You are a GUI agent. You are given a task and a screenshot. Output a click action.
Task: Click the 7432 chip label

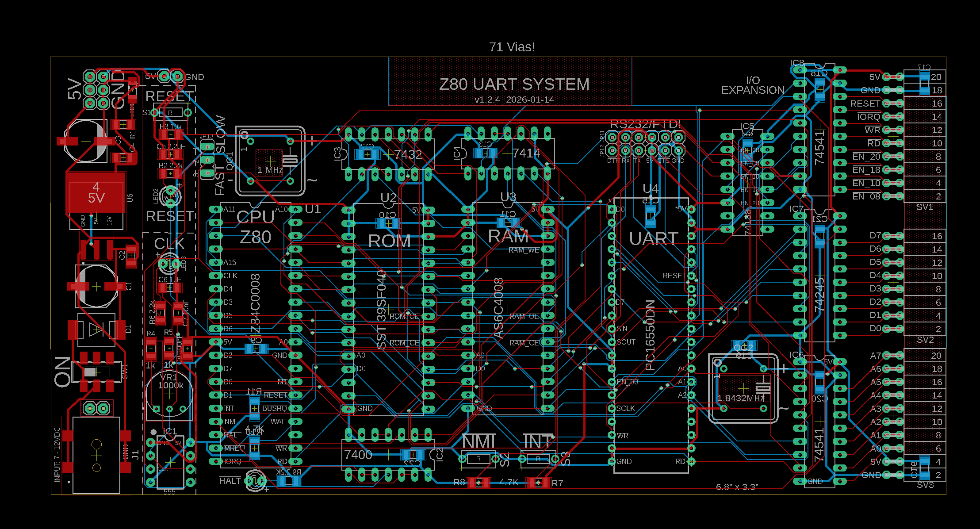click(408, 154)
